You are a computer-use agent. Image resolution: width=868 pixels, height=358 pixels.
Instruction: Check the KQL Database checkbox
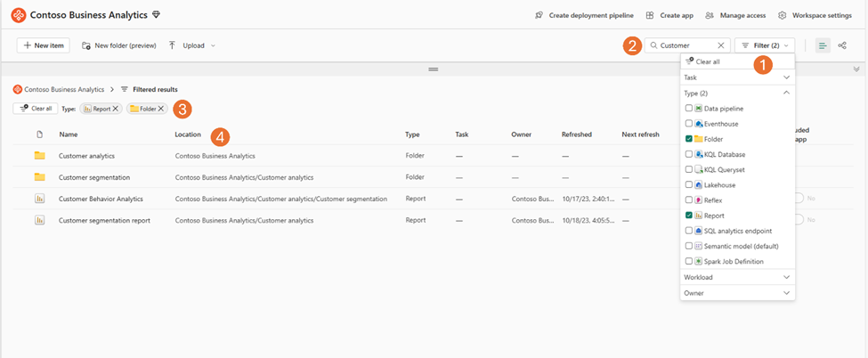point(689,154)
